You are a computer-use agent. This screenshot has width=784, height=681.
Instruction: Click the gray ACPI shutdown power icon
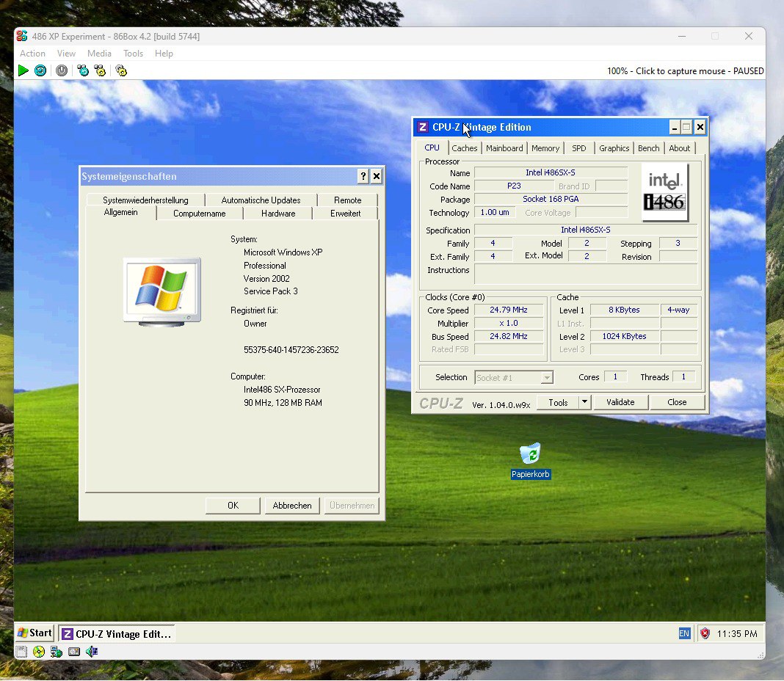(x=62, y=70)
